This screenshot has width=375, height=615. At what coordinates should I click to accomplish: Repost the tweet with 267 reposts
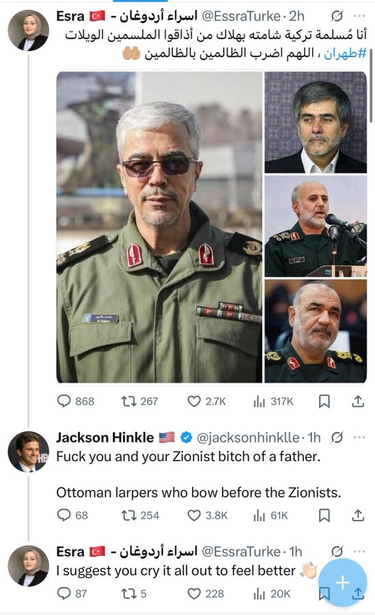(x=140, y=401)
